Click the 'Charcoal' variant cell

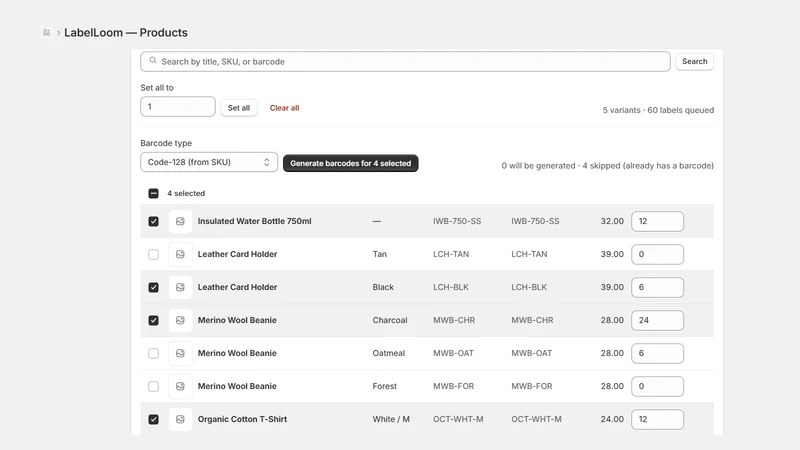coord(390,320)
